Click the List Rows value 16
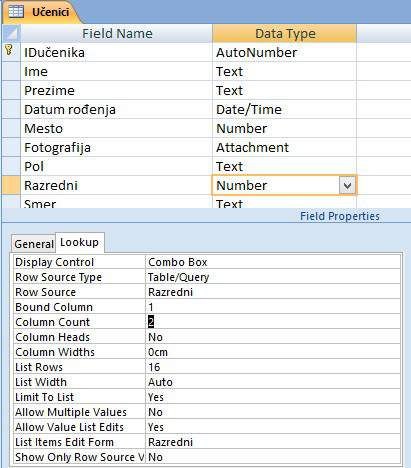This screenshot has width=411, height=468. point(273,367)
